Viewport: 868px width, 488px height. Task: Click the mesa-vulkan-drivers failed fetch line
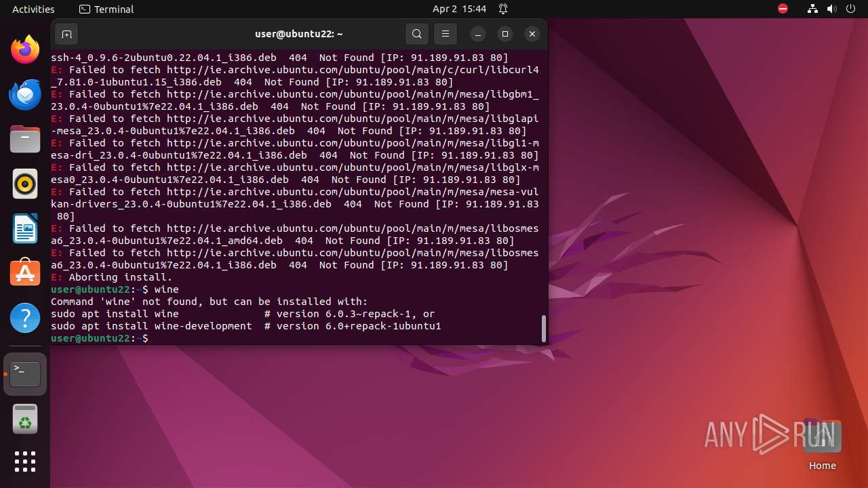pos(295,204)
